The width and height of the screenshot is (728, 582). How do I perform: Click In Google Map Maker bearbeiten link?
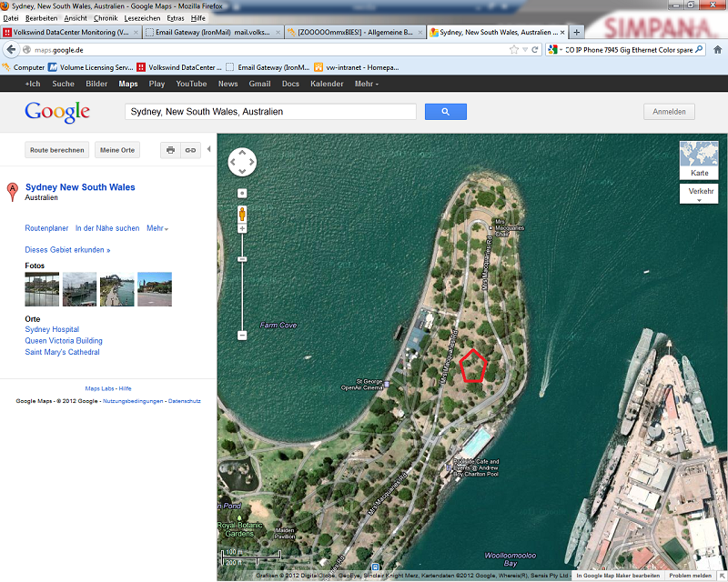[618, 576]
